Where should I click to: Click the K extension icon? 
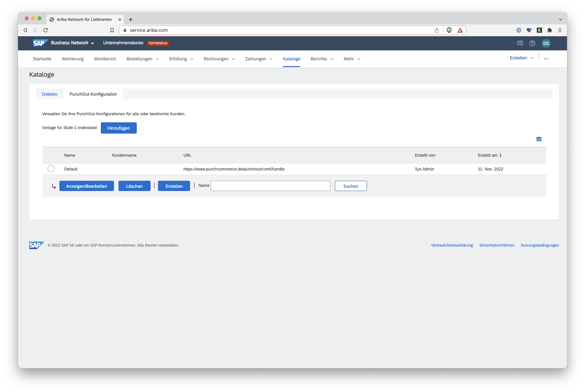click(x=539, y=30)
